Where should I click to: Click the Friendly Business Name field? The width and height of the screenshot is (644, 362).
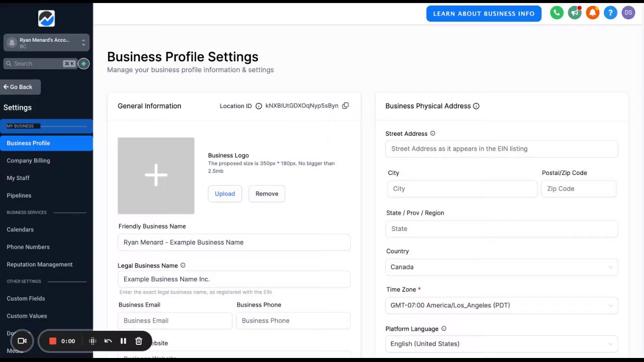pos(234,242)
